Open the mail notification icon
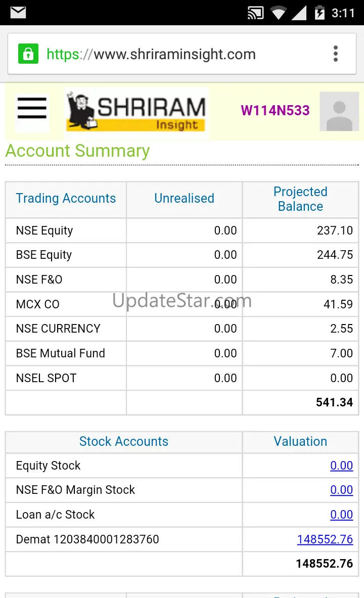This screenshot has height=598, width=364. coord(18,12)
